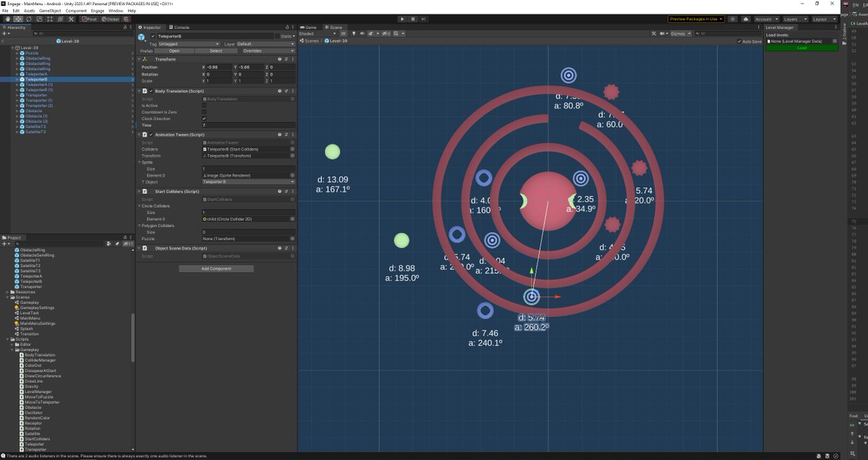Select the Scale tool in toolbar

coord(39,19)
